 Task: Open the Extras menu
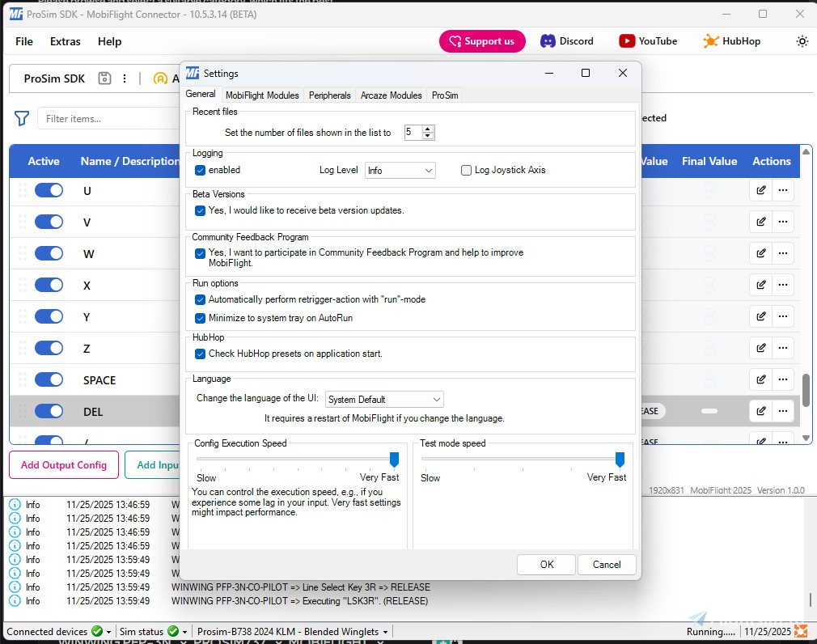pyautogui.click(x=66, y=41)
